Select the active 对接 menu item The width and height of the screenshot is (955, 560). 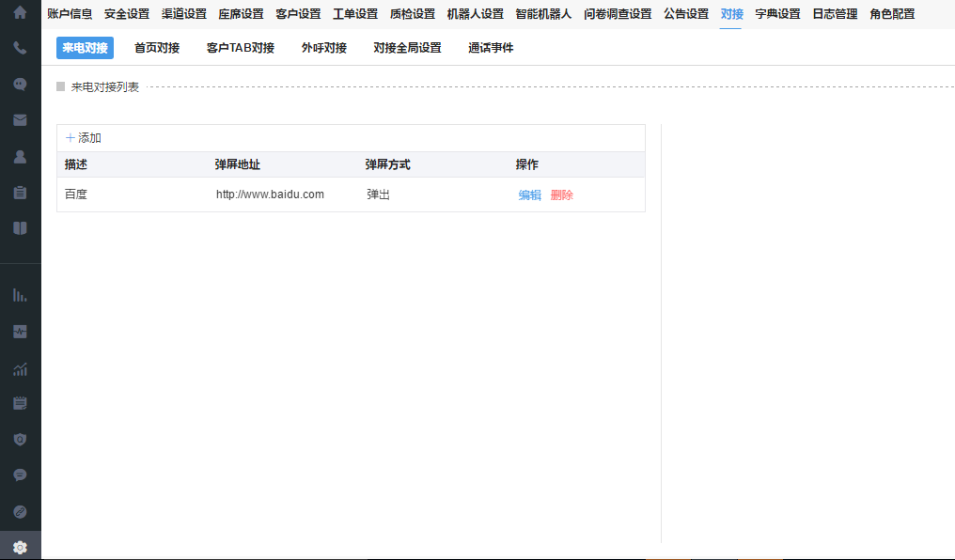[731, 14]
